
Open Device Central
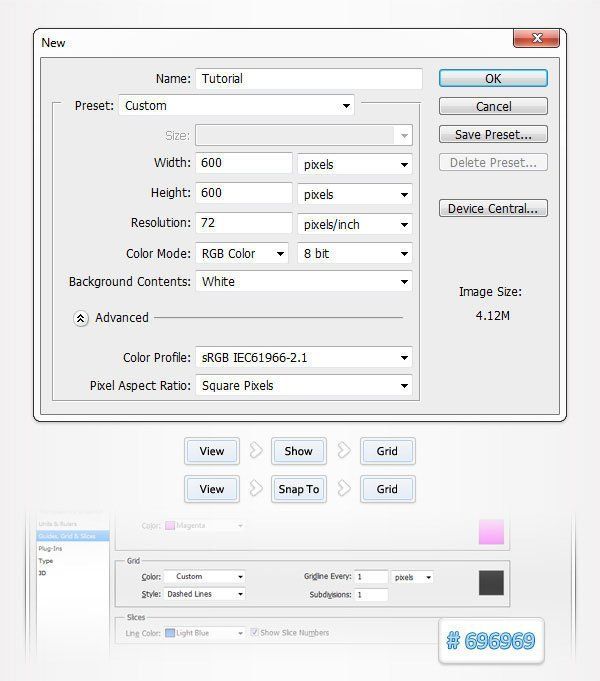click(x=493, y=208)
